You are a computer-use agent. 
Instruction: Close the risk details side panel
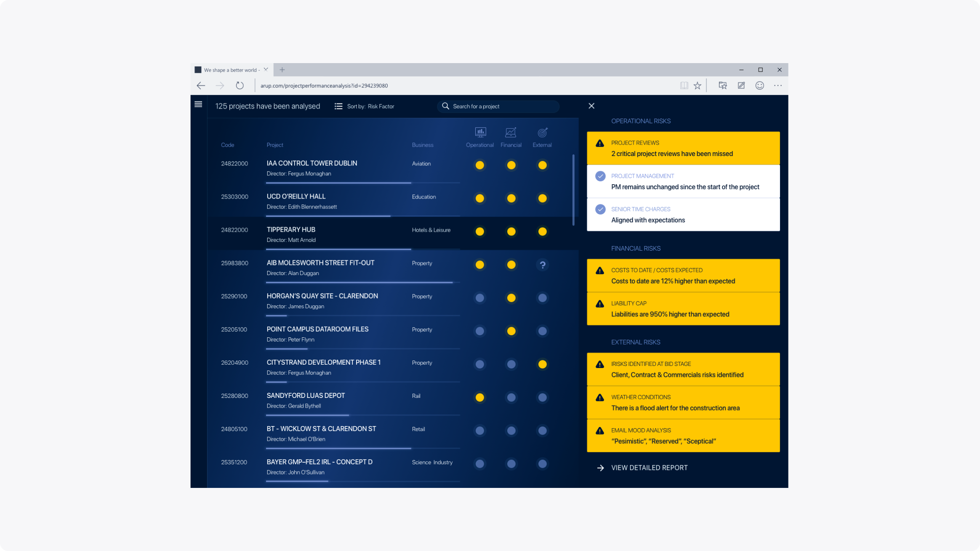pos(591,106)
